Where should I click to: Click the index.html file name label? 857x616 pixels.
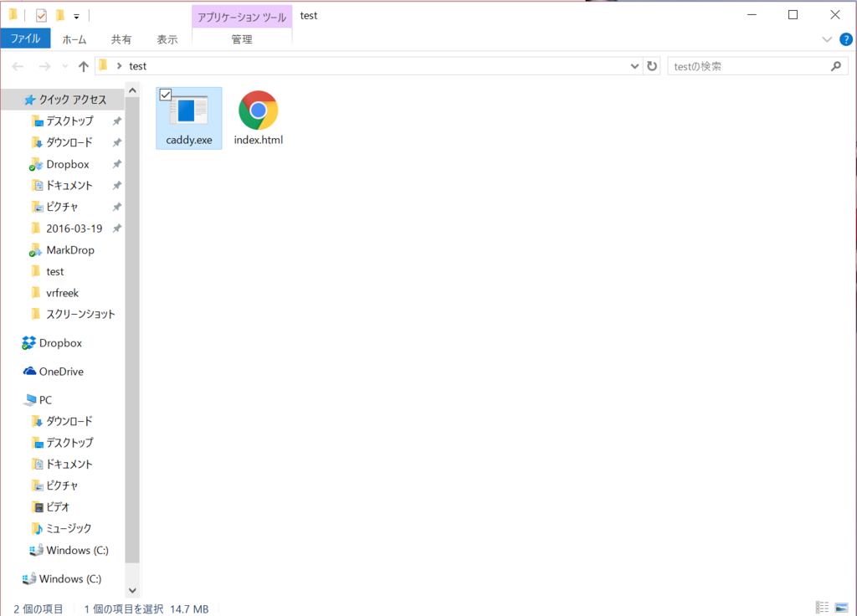(x=259, y=140)
